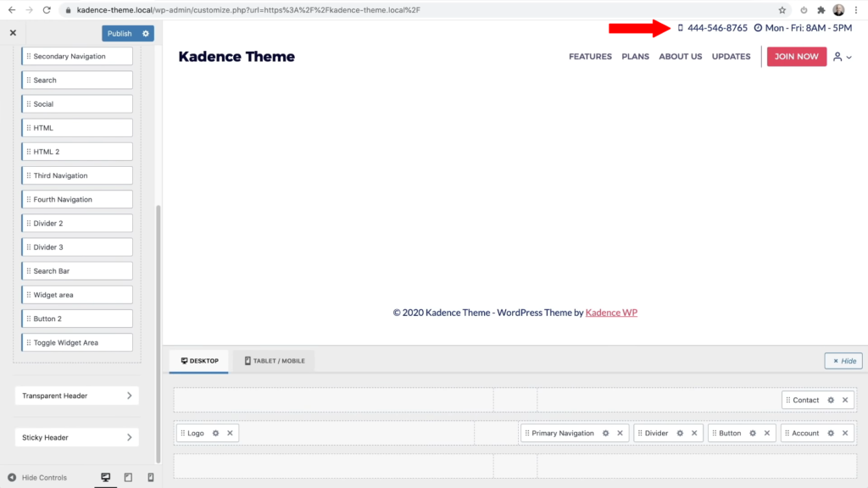Follow the Kadence WP footer link

click(611, 313)
